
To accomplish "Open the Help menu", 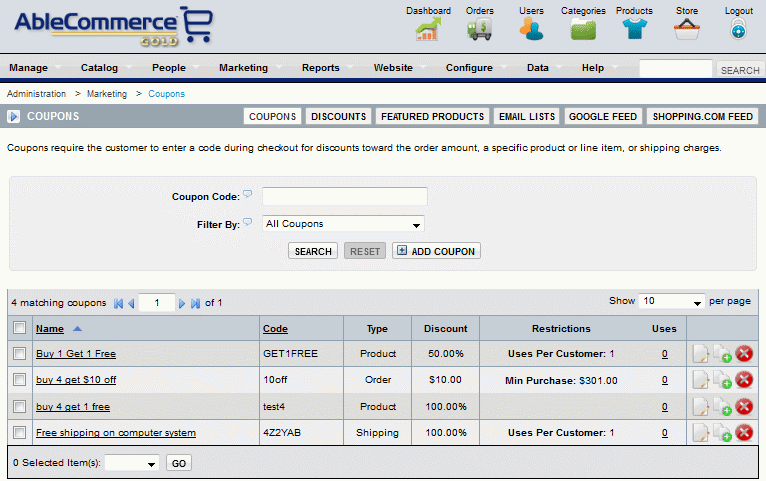I will point(593,68).
